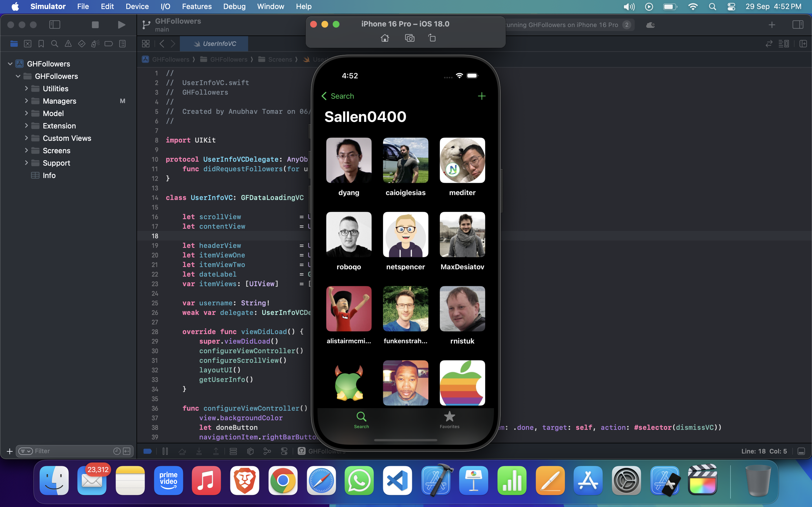Open the Bookmark navigator icon
This screenshot has width=812, height=507.
click(41, 44)
